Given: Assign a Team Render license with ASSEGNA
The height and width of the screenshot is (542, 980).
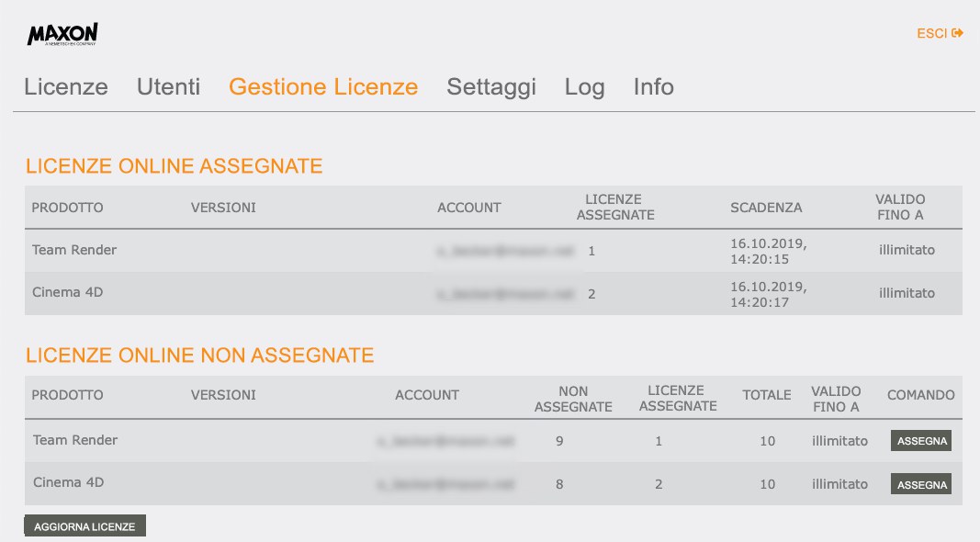Looking at the screenshot, I should [x=921, y=441].
